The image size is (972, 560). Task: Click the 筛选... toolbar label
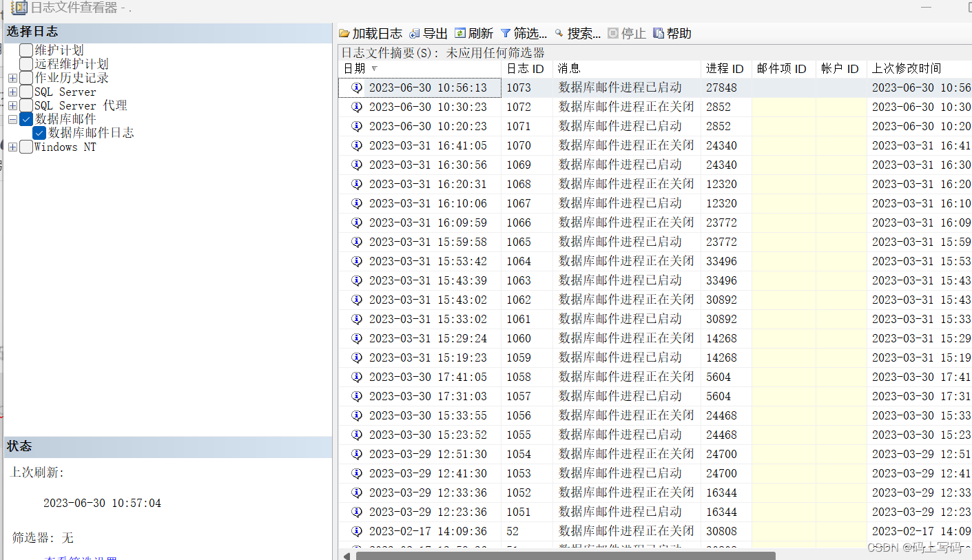(530, 34)
